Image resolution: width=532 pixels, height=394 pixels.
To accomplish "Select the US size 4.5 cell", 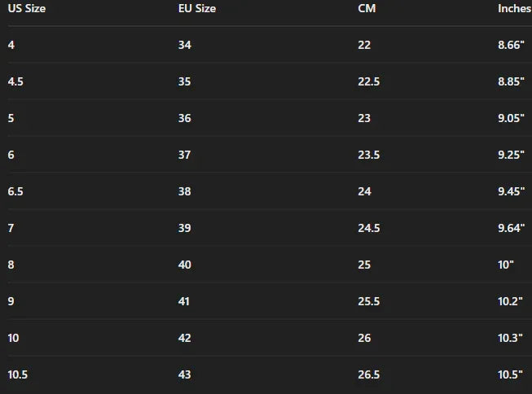I will tap(17, 81).
